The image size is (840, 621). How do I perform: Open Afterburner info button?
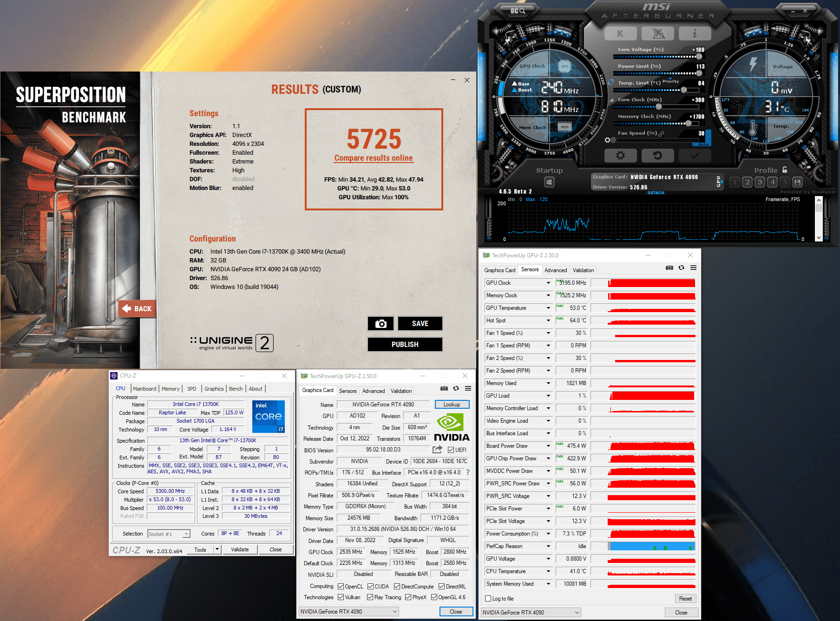pos(695,33)
